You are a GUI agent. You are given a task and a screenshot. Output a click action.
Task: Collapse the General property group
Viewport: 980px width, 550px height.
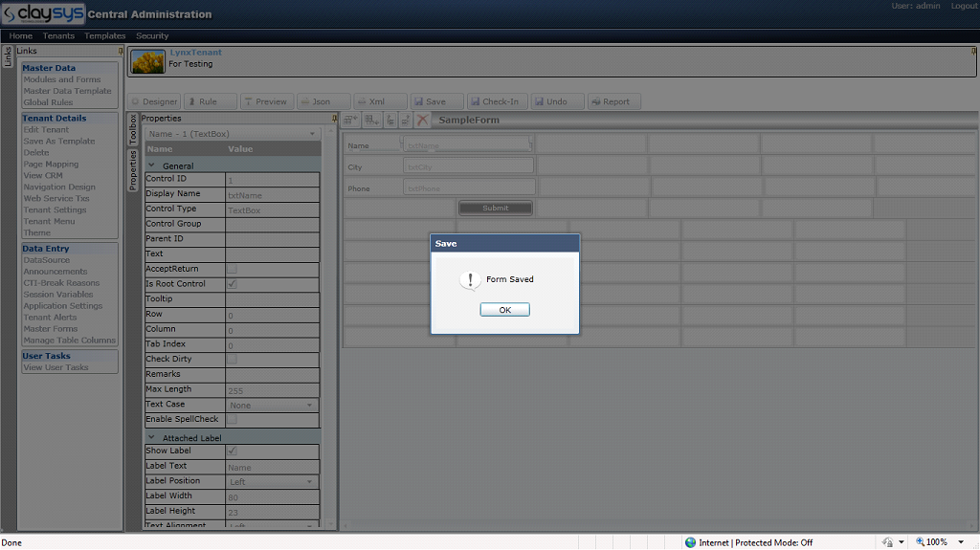pos(151,165)
